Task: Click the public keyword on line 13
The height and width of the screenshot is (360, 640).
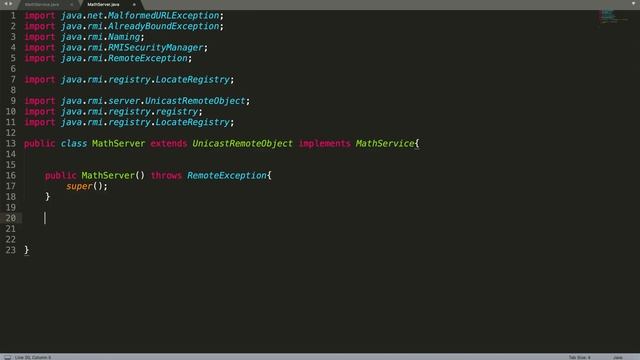Action: coord(40,144)
